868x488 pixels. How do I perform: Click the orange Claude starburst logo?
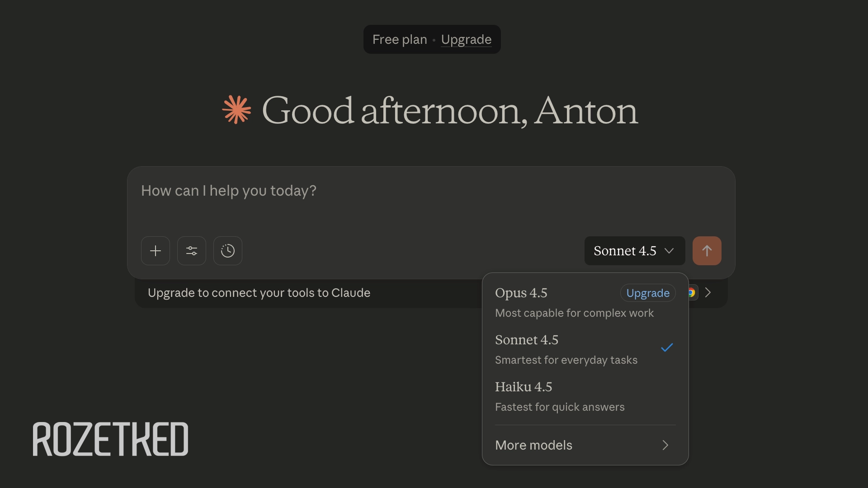236,109
